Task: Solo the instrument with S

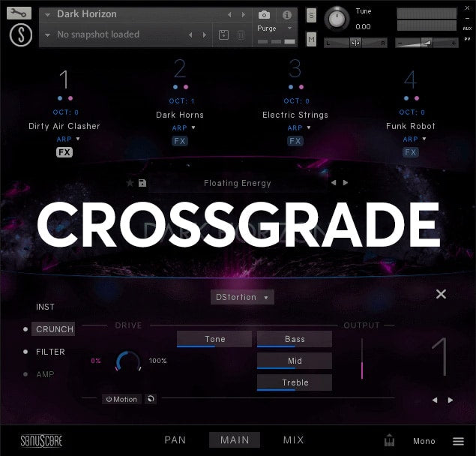Action: point(311,15)
